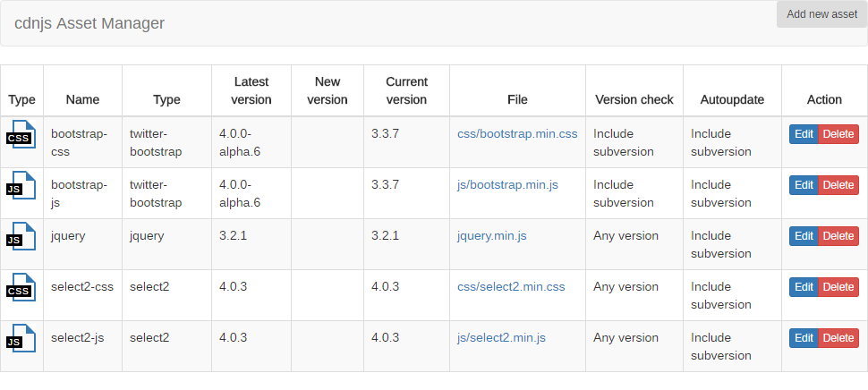Add a new asset

tap(821, 14)
